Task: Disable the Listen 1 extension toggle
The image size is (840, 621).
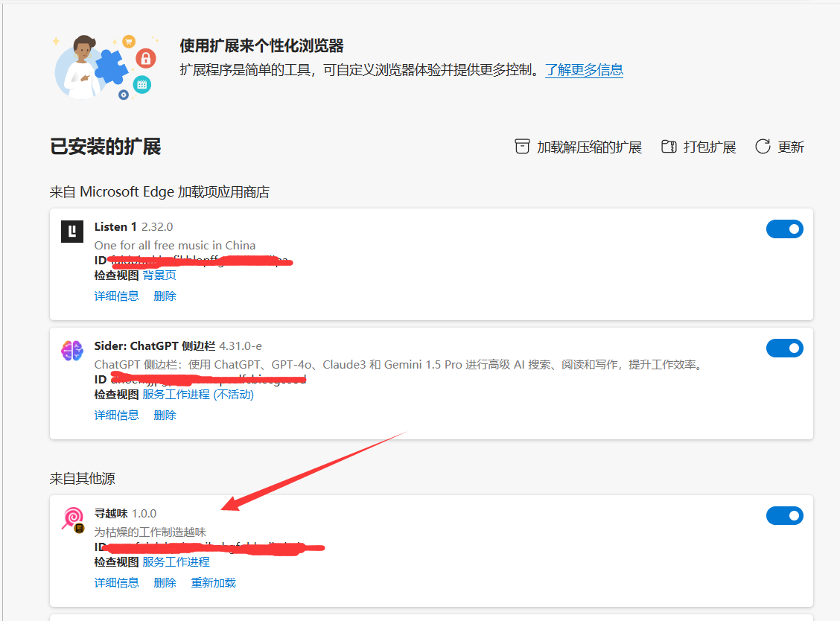Action: (x=784, y=229)
